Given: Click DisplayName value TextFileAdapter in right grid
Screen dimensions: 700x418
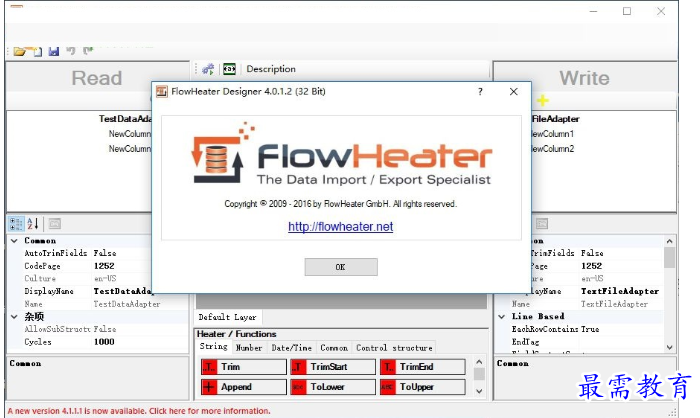Looking at the screenshot, I should point(620,291).
